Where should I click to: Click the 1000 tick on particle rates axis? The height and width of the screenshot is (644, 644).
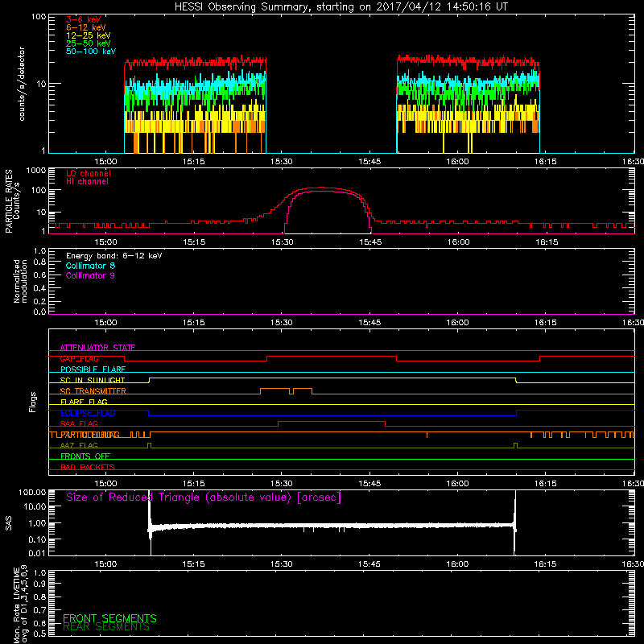pos(35,171)
